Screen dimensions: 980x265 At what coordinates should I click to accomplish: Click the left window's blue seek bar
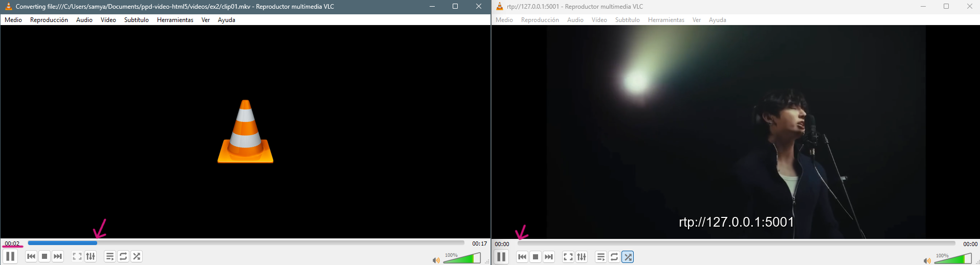[246, 243]
